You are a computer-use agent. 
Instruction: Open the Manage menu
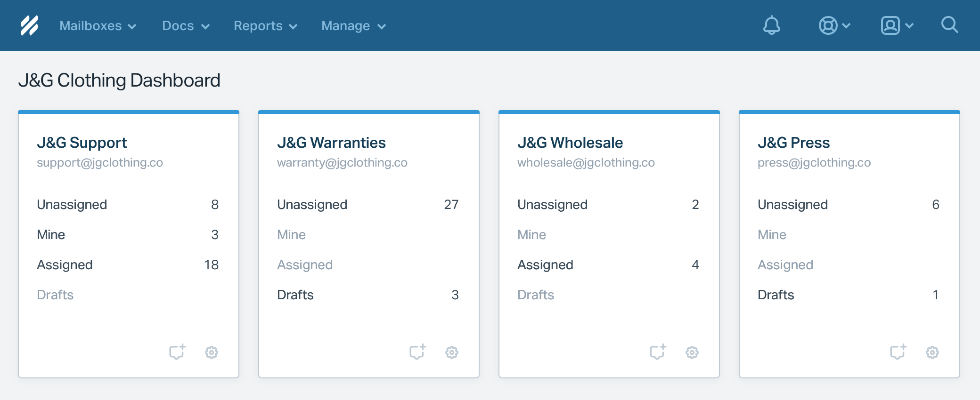[x=353, y=26]
